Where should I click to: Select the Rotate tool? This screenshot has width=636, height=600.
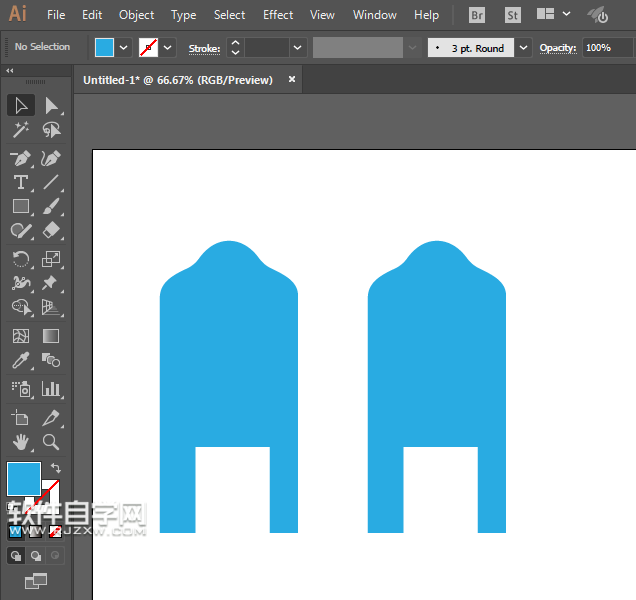pos(20,259)
